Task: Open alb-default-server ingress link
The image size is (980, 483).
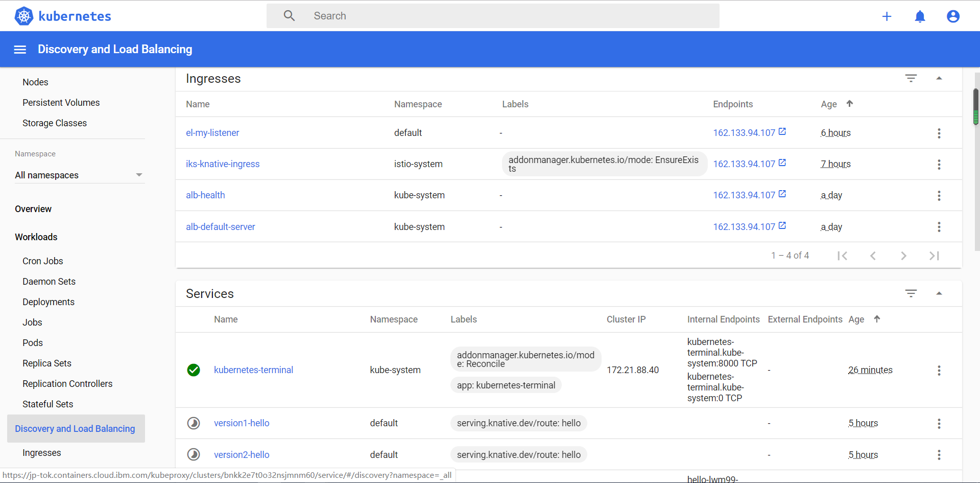Action: 221,227
